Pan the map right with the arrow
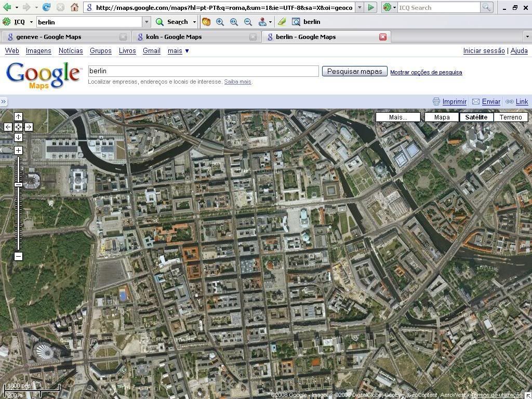 [x=29, y=127]
